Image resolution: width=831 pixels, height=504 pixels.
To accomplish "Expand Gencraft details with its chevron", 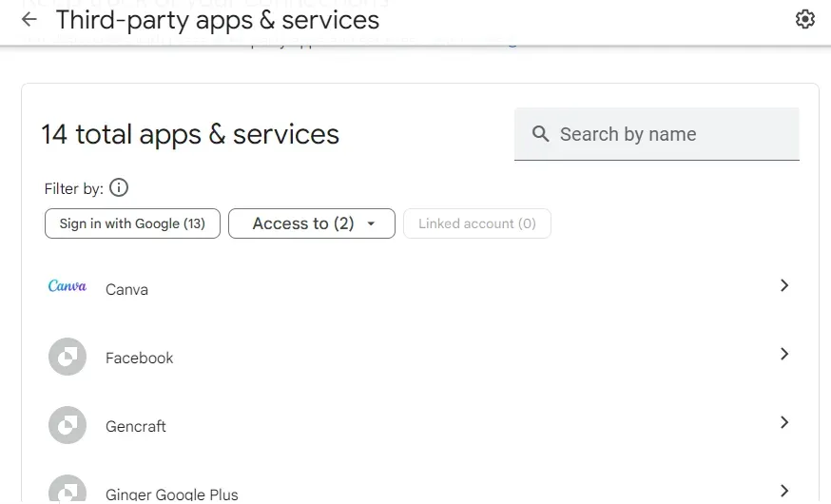I will tap(784, 422).
